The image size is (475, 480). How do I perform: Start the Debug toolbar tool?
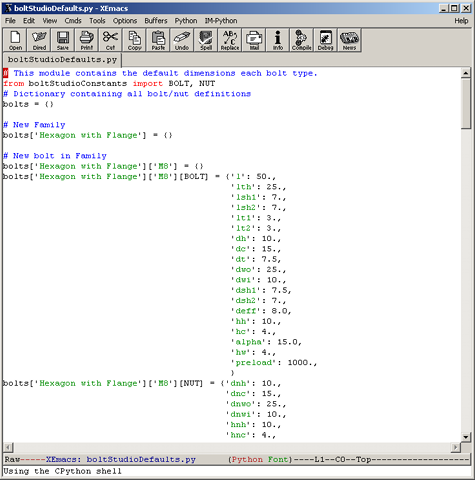(325, 40)
